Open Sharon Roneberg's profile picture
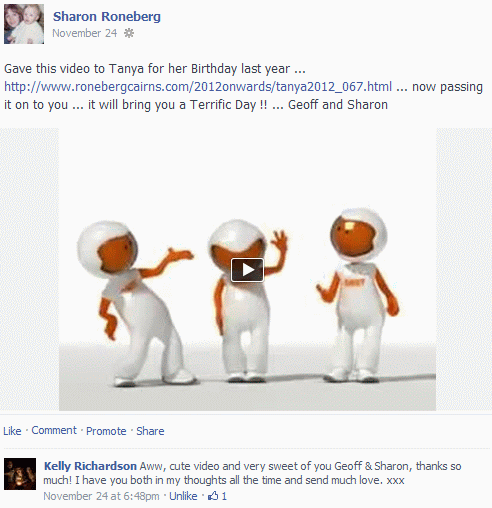492x508 pixels. click(24, 24)
